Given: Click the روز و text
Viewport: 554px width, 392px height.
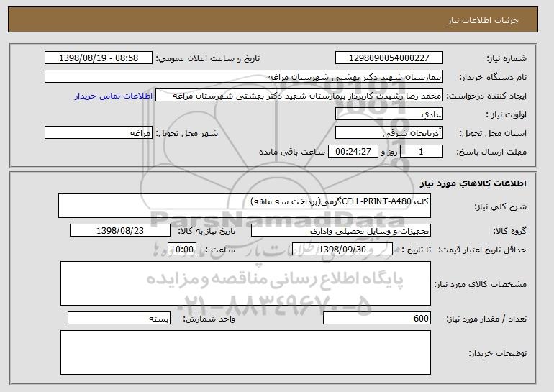Looking at the screenshot, I should click(x=389, y=152).
